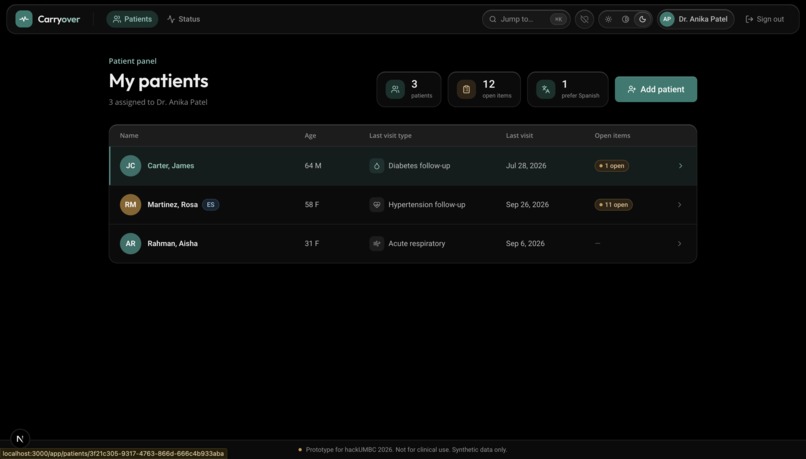
Task: Click the 1 prefer Spanish stat card
Action: (x=567, y=89)
